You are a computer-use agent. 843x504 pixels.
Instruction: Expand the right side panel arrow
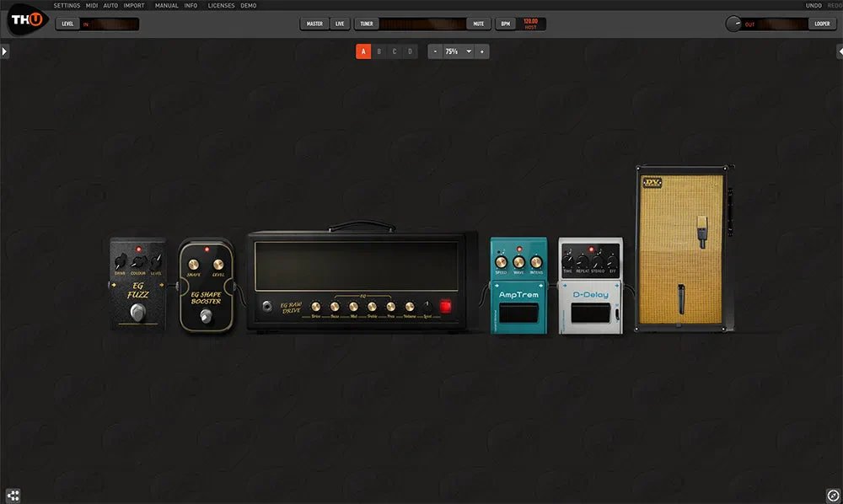[x=840, y=51]
